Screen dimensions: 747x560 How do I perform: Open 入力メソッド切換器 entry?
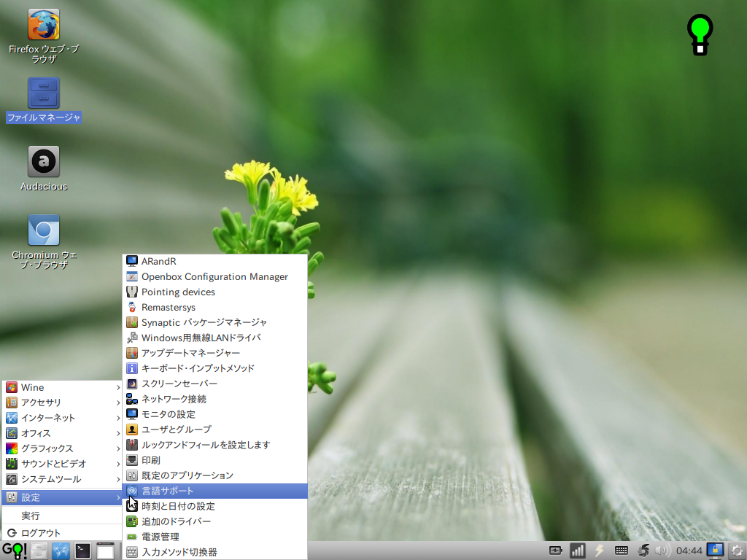point(215,552)
